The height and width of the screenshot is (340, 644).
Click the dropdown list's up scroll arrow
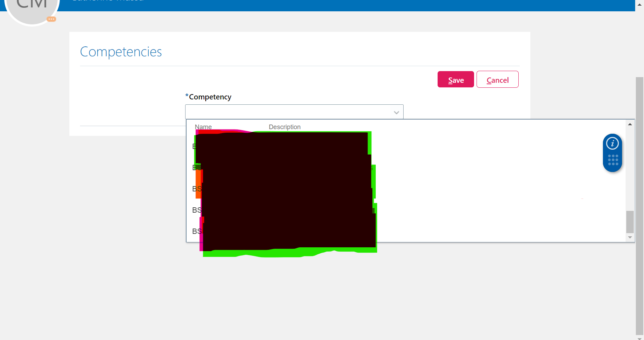pyautogui.click(x=630, y=124)
